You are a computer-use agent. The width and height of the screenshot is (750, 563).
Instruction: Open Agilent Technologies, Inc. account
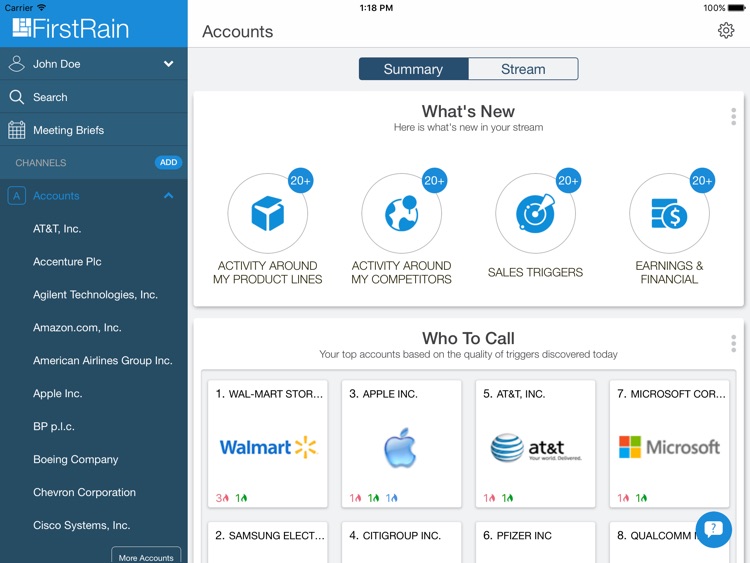(x=95, y=295)
